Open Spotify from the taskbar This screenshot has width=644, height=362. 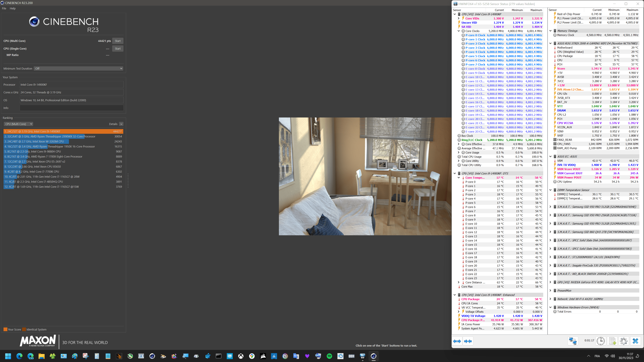[329, 356]
